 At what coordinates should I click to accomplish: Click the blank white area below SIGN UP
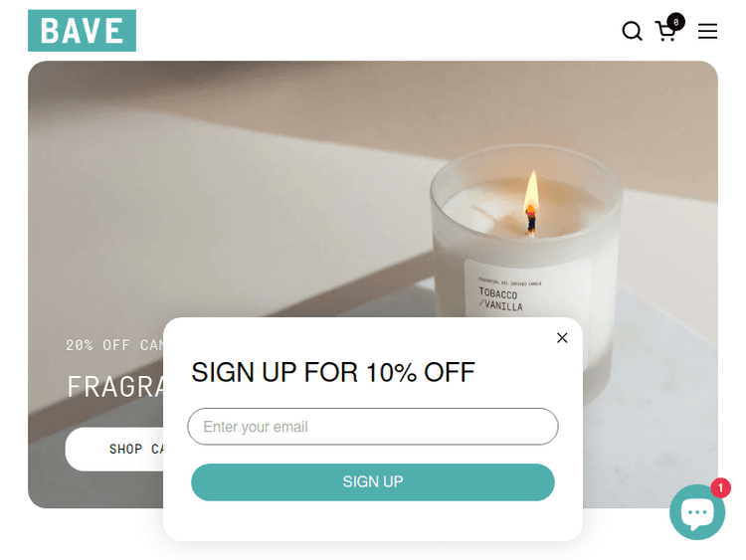pos(373,521)
